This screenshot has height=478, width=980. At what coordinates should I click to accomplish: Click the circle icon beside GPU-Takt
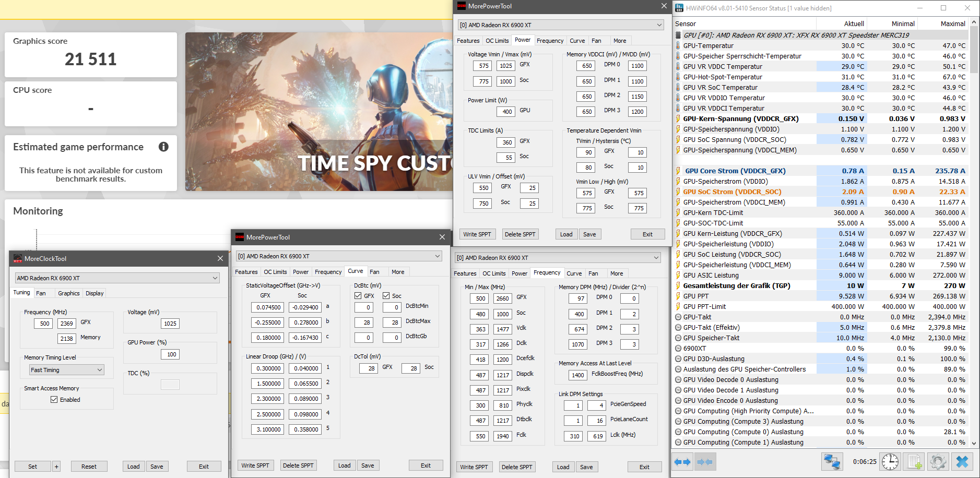(678, 317)
